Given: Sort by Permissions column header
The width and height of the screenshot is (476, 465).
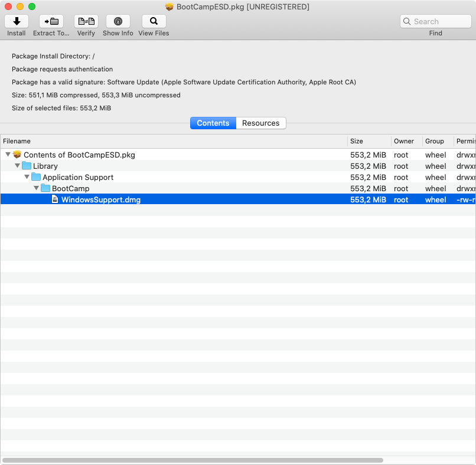Looking at the screenshot, I should [x=465, y=142].
